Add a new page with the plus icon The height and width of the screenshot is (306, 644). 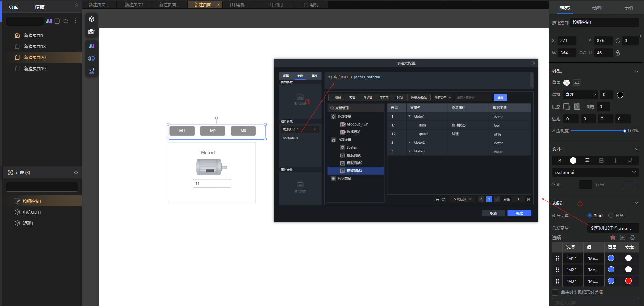point(57,21)
